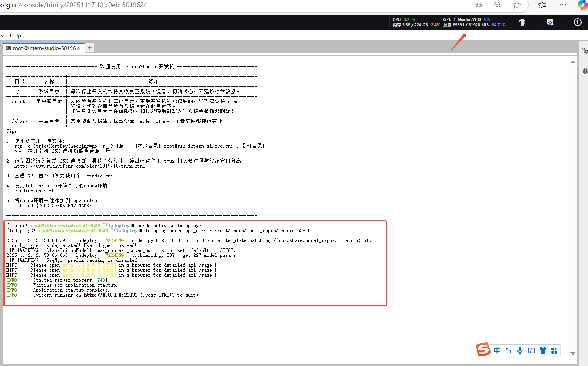Click the 名称 column header
This screenshot has width=588, height=366.
49,81
